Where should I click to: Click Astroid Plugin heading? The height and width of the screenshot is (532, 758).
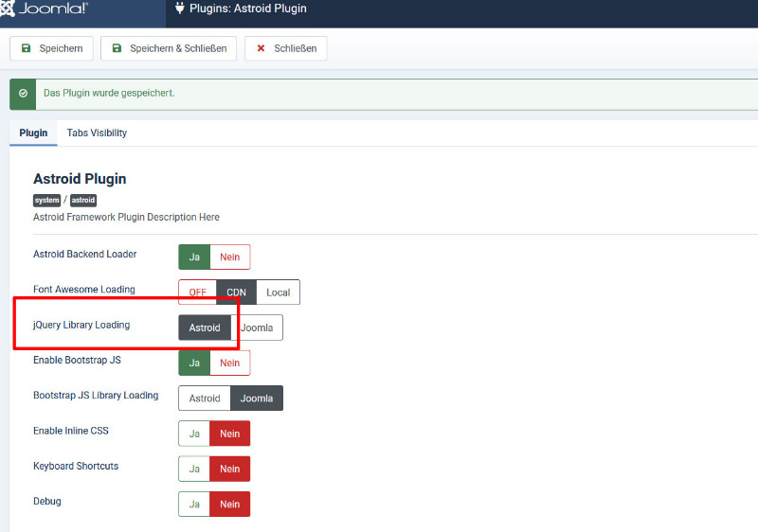80,179
